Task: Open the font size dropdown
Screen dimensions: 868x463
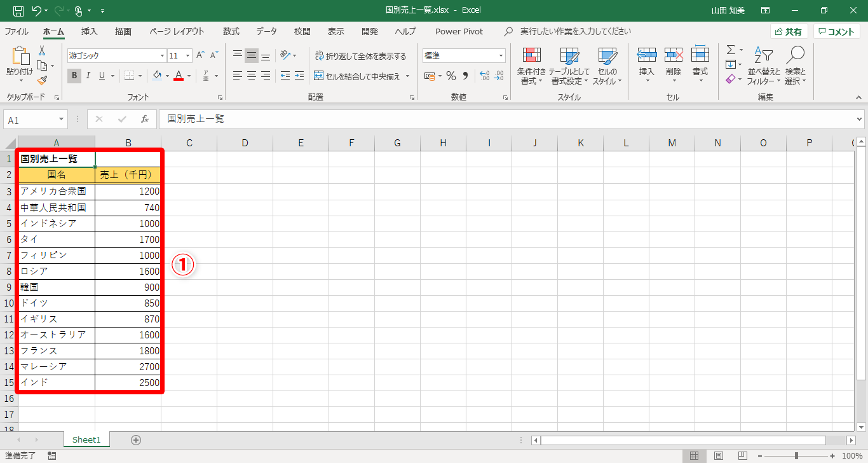Action: [187, 56]
